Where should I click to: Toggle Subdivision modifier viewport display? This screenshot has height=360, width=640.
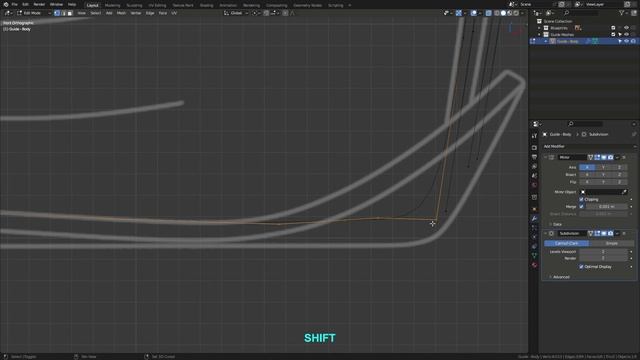click(x=604, y=233)
